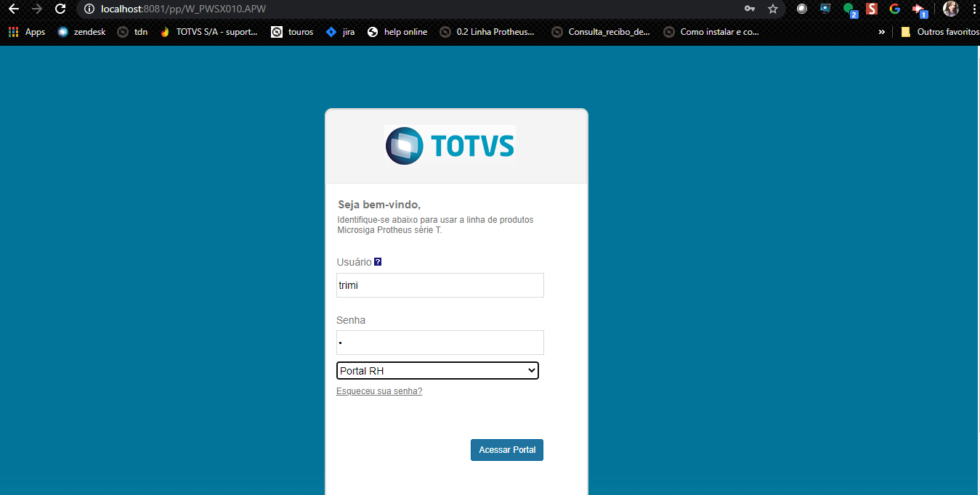Open the tdn bookmark
980x495 pixels.
pos(132,32)
